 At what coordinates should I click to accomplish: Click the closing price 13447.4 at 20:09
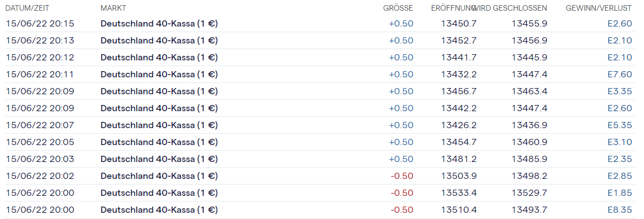[x=529, y=108]
